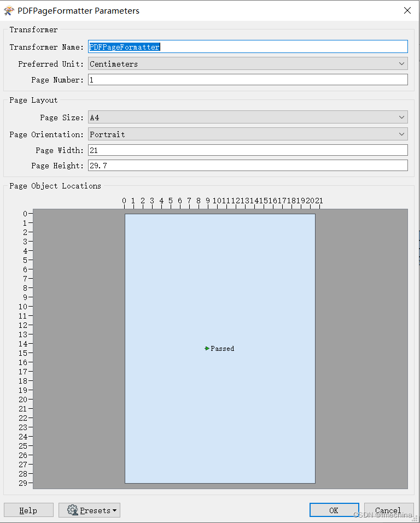420x523 pixels.
Task: Click the light blue page preview area
Action: 220,349
